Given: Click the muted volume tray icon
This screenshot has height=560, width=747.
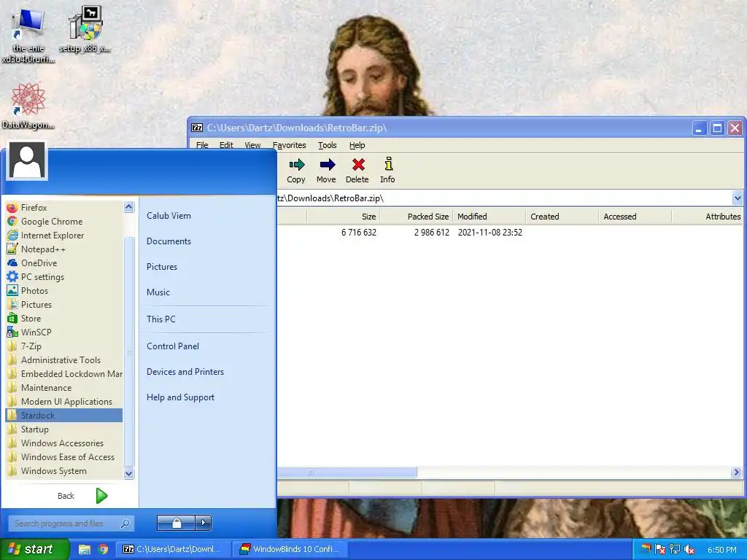Looking at the screenshot, I should click(x=689, y=550).
